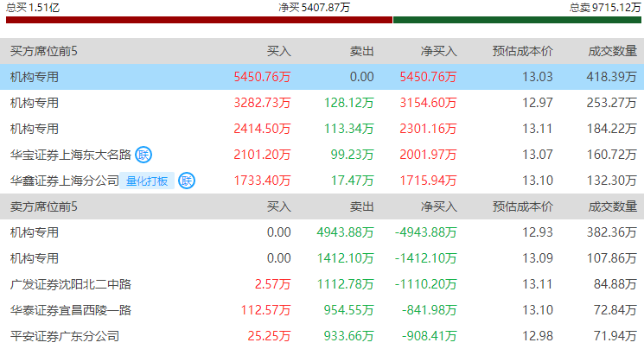Click the -1412.10万 net value
Viewport: 644px width, 349px height.
(x=425, y=258)
